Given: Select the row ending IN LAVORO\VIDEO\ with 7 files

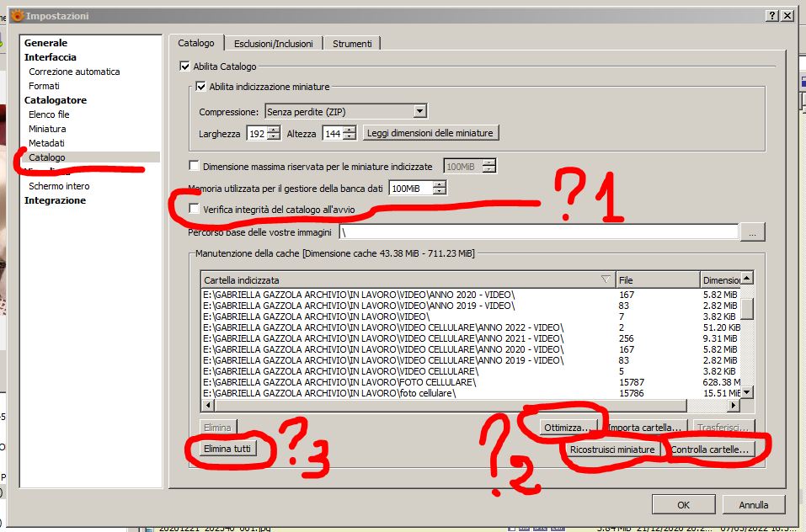Looking at the screenshot, I should [x=471, y=317].
